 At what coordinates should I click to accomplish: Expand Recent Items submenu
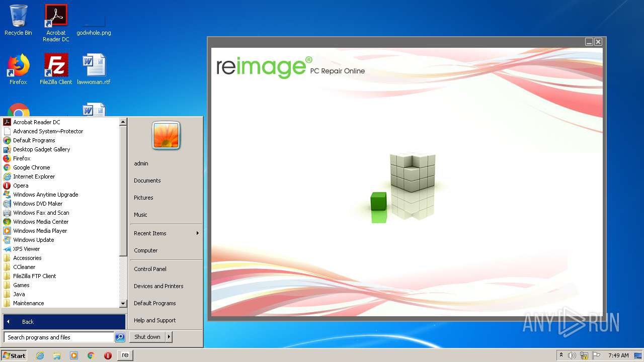click(166, 233)
